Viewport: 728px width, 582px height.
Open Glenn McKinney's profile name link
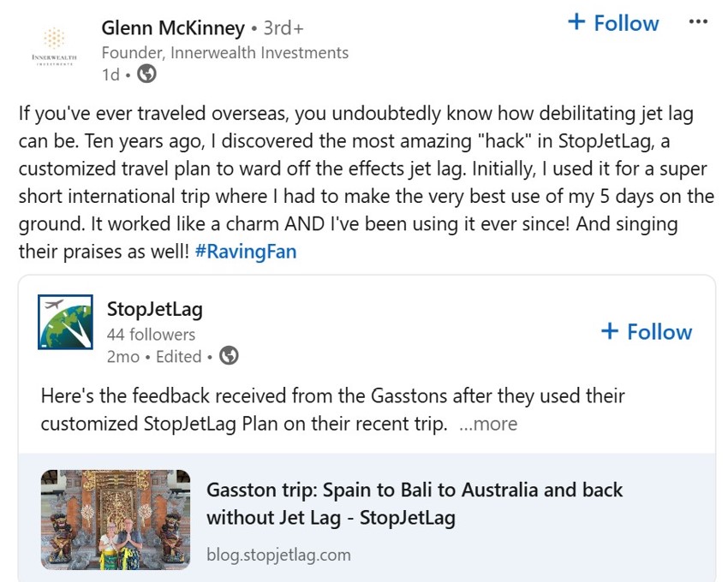173,28
